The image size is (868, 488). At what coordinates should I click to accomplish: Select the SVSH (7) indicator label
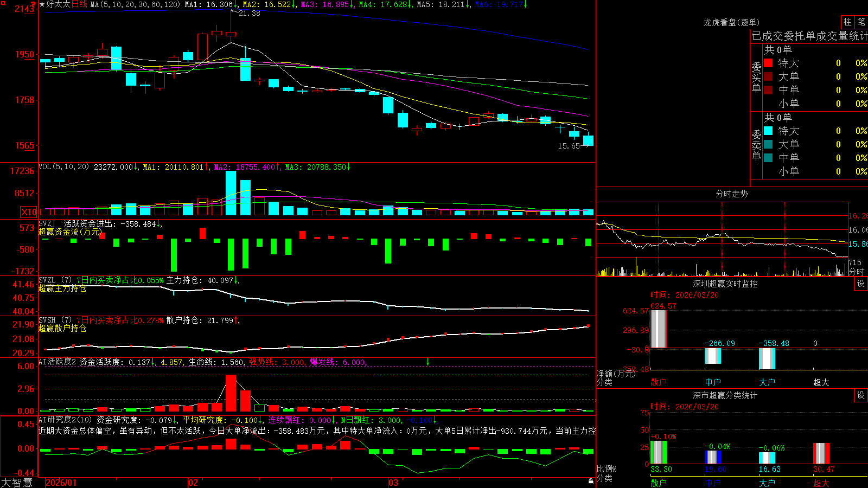(55, 320)
